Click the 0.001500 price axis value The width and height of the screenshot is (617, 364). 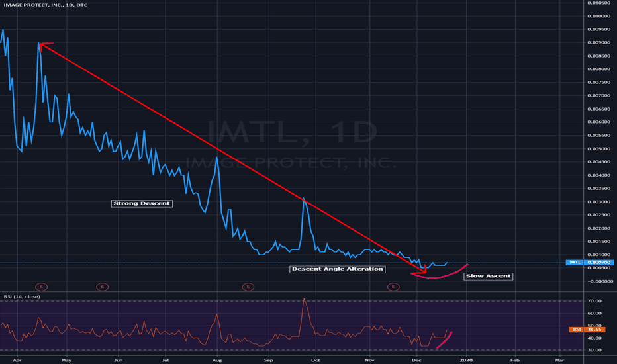click(599, 242)
